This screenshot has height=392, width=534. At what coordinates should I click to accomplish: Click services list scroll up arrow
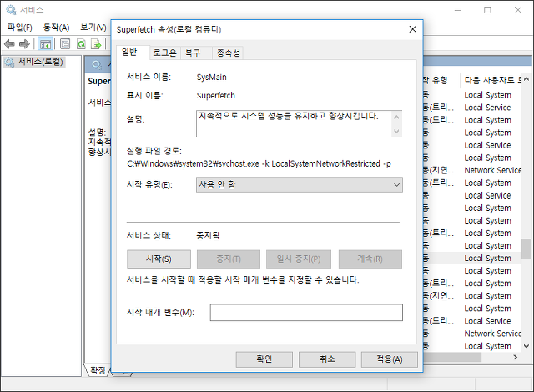click(526, 79)
